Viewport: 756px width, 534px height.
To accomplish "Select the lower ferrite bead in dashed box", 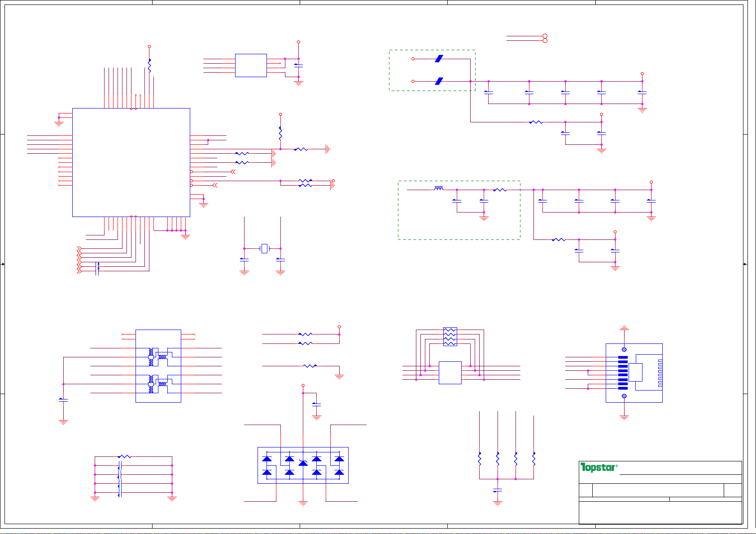I will click(x=439, y=81).
